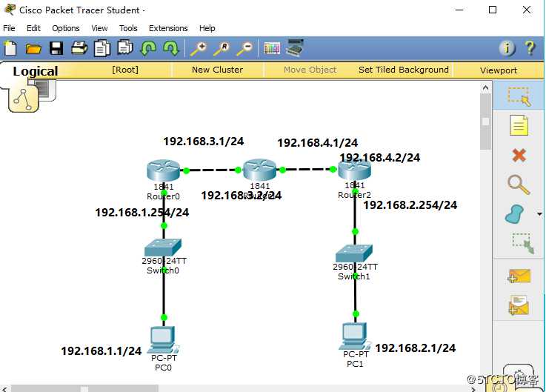Click the 192.168.1.1/24 label

(101, 351)
